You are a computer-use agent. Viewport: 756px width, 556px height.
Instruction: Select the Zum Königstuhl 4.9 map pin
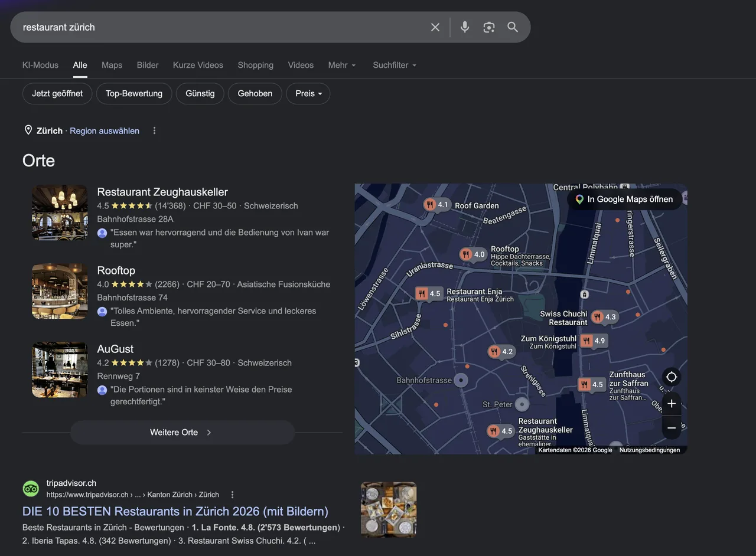tap(594, 341)
